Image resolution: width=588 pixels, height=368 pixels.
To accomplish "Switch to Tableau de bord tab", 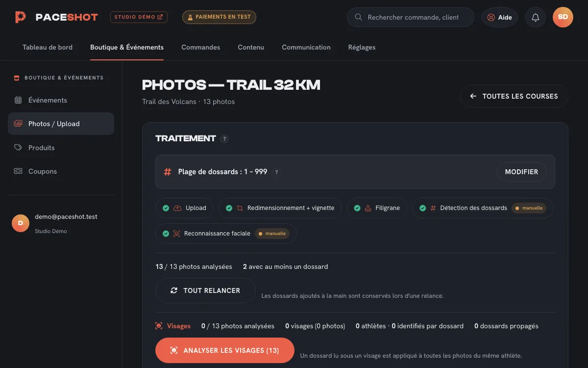I will (x=48, y=47).
